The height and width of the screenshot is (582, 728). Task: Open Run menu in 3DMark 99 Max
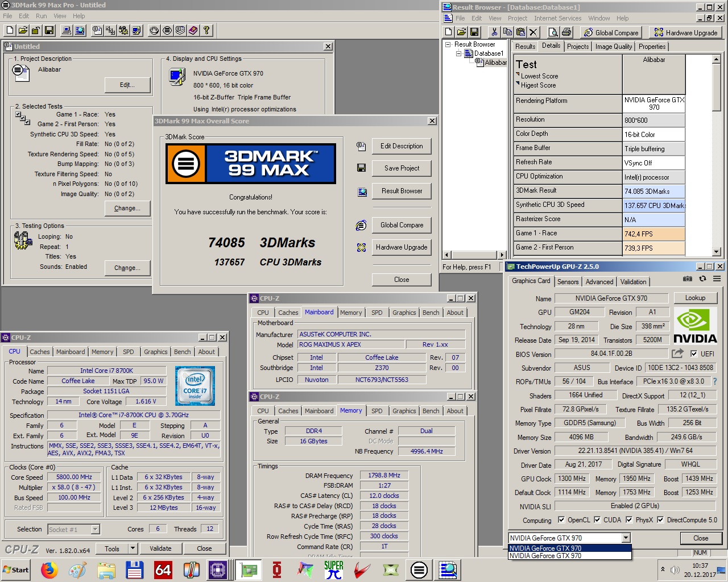[x=42, y=16]
